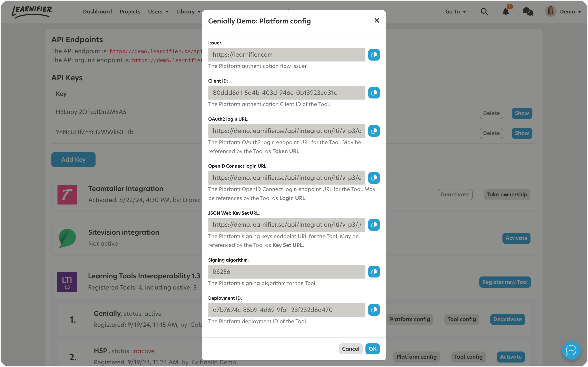
Task: Copy the Issuer URL to clipboard
Action: [x=373, y=54]
